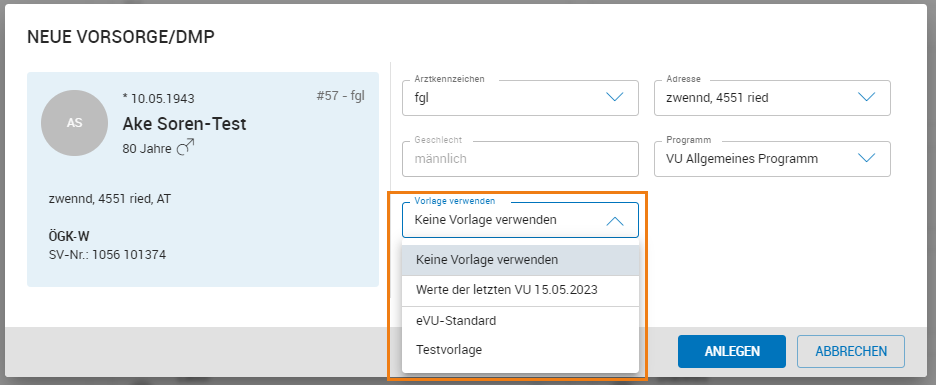
Task: Click the birth date * 10.05.1943
Action: coord(158,99)
